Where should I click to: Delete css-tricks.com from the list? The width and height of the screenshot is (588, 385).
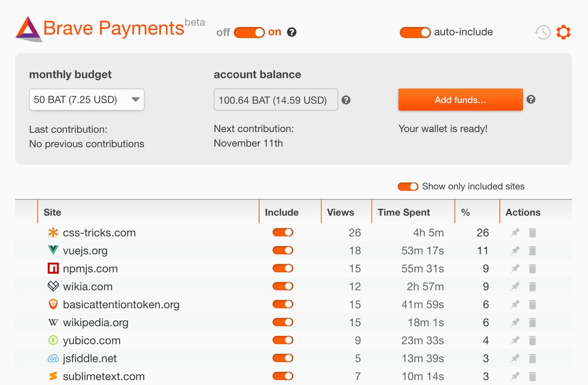[532, 233]
